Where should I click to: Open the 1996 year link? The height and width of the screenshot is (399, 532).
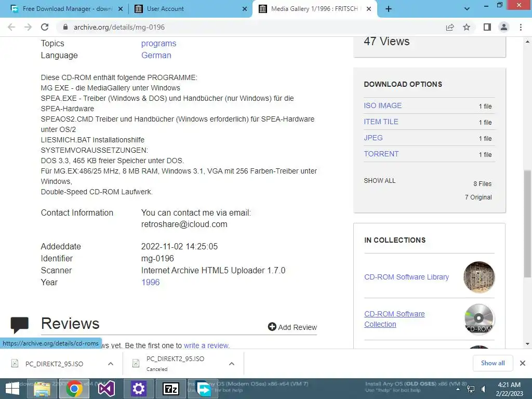point(150,282)
